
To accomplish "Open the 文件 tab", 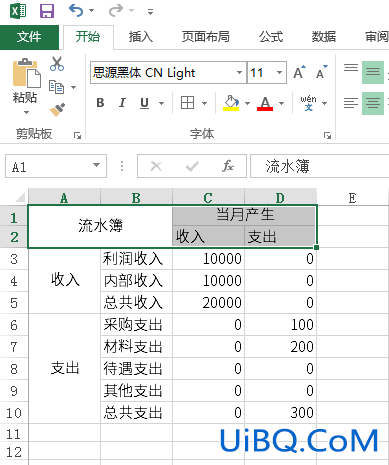I will point(29,37).
